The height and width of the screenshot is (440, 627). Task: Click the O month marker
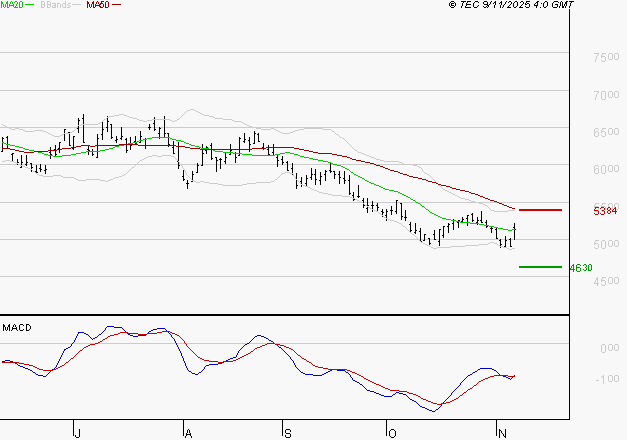pyautogui.click(x=392, y=434)
